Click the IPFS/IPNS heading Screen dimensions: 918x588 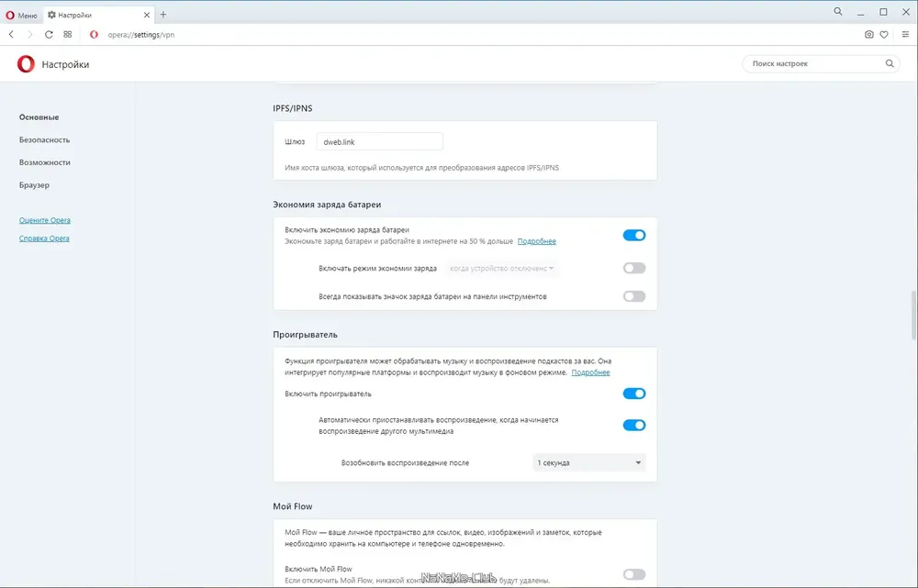click(293, 108)
